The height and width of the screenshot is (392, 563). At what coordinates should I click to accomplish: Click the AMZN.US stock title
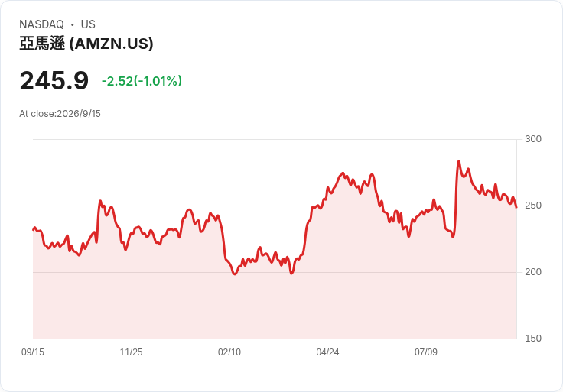(86, 44)
